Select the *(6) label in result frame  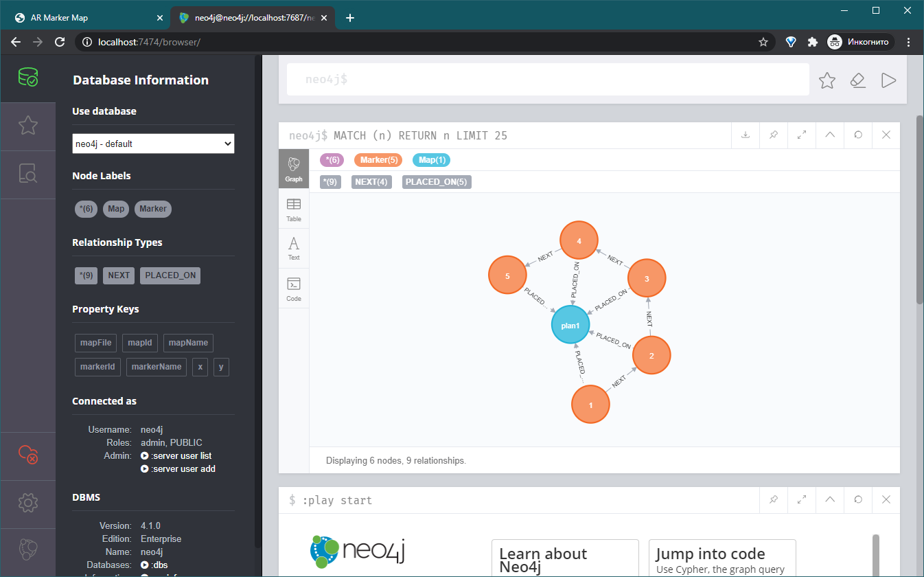point(332,160)
